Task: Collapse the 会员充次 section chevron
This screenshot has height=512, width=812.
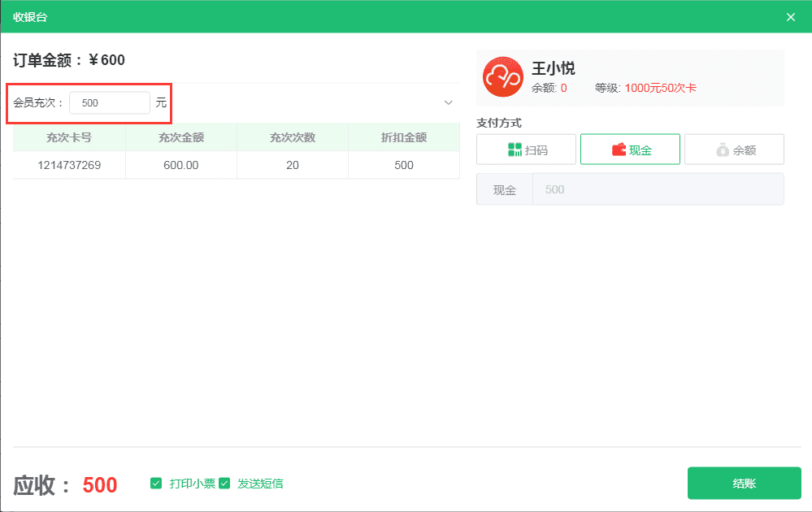Action: pos(448,103)
